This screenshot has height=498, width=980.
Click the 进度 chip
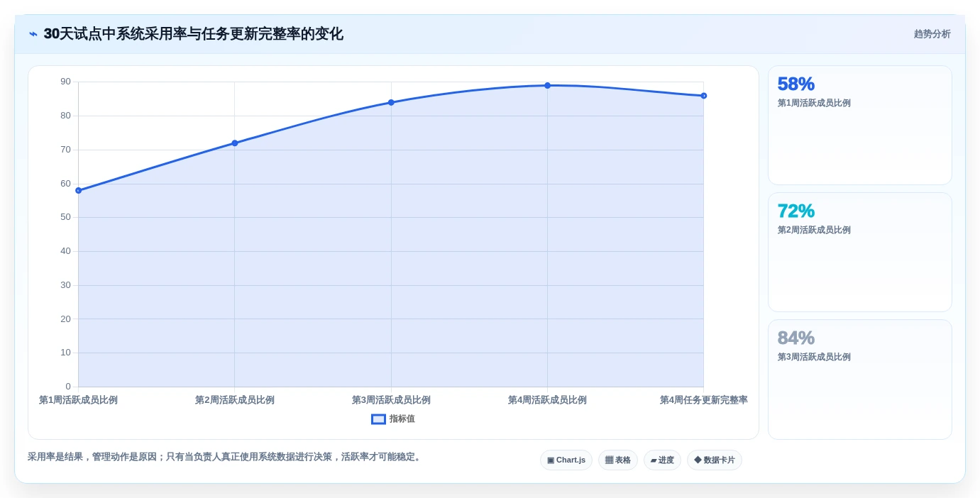click(662, 460)
